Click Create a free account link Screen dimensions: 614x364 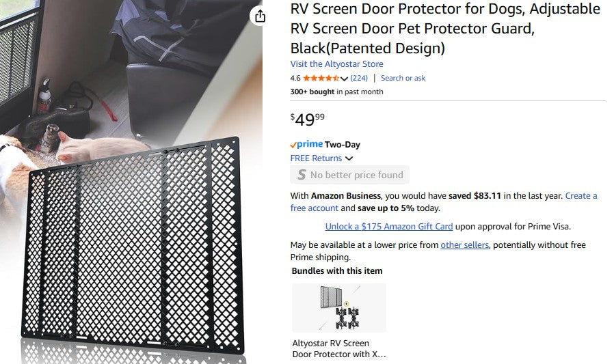315,208
